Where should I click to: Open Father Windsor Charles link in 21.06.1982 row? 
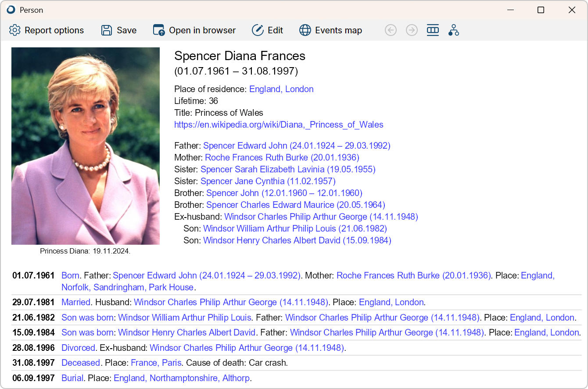(x=382, y=318)
